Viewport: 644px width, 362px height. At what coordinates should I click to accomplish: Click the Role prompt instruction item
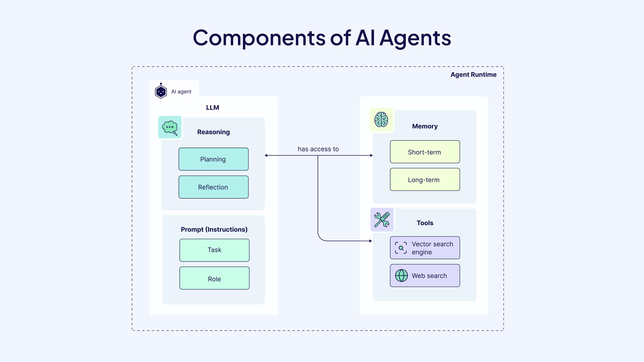pos(215,278)
